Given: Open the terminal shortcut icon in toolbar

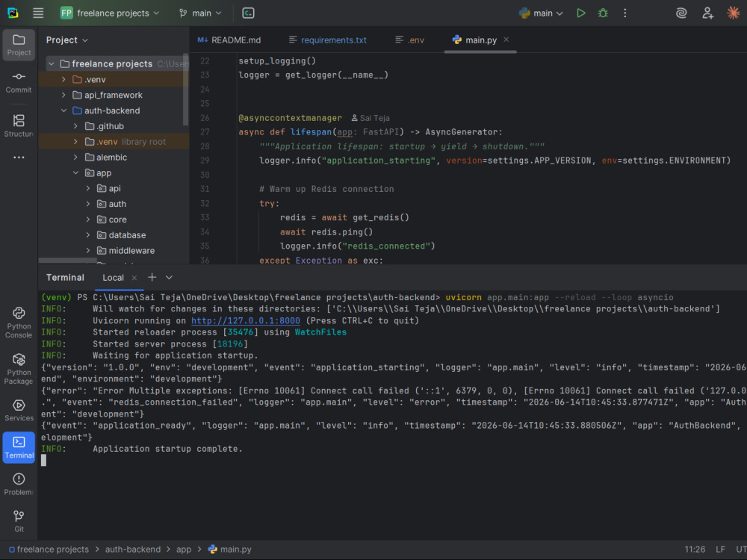Looking at the screenshot, I should coord(248,13).
